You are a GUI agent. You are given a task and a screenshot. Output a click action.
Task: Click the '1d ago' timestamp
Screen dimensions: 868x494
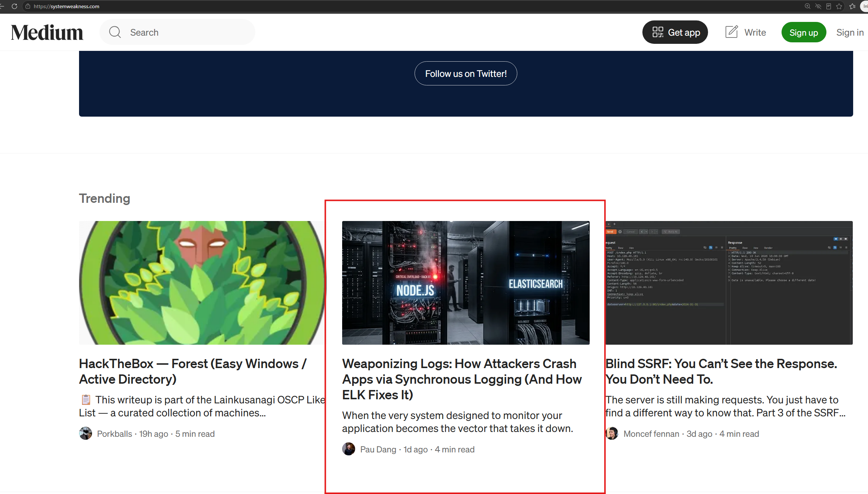416,449
